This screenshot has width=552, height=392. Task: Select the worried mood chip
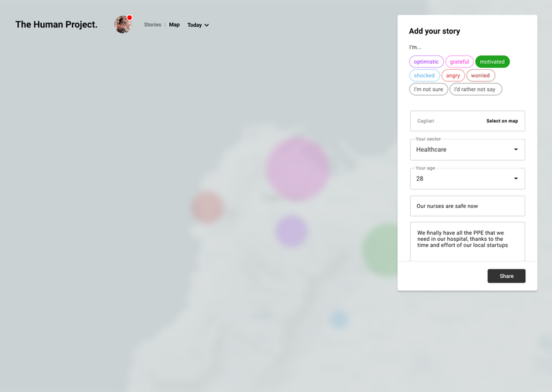point(481,75)
